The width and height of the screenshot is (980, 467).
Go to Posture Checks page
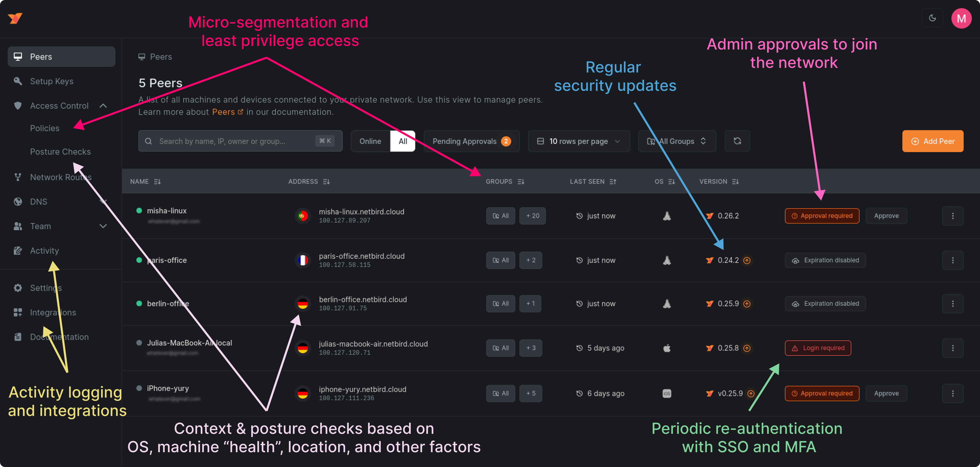tap(60, 152)
